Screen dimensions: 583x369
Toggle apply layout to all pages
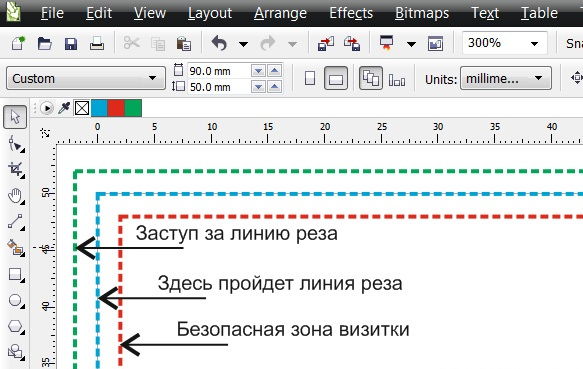(370, 78)
